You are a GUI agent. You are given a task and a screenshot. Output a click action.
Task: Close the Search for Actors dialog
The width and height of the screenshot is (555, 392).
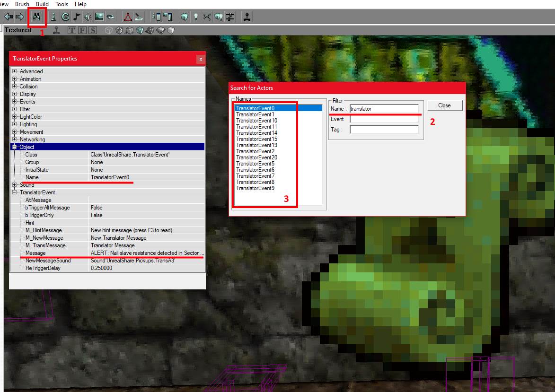click(445, 105)
